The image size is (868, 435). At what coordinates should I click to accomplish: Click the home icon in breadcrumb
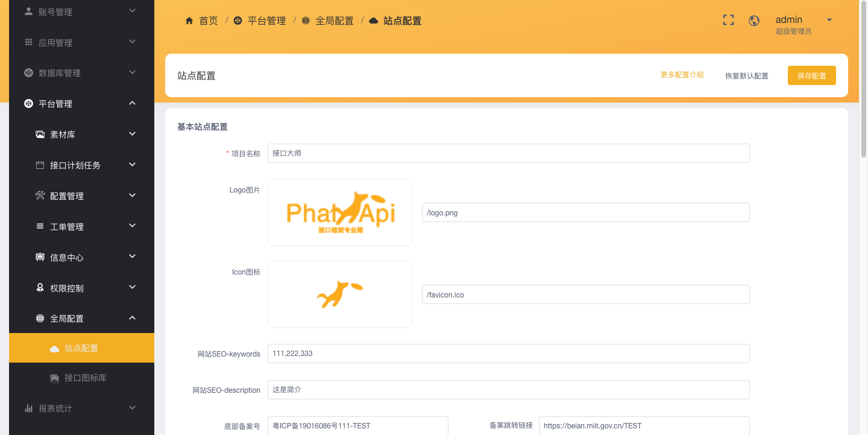pos(189,21)
